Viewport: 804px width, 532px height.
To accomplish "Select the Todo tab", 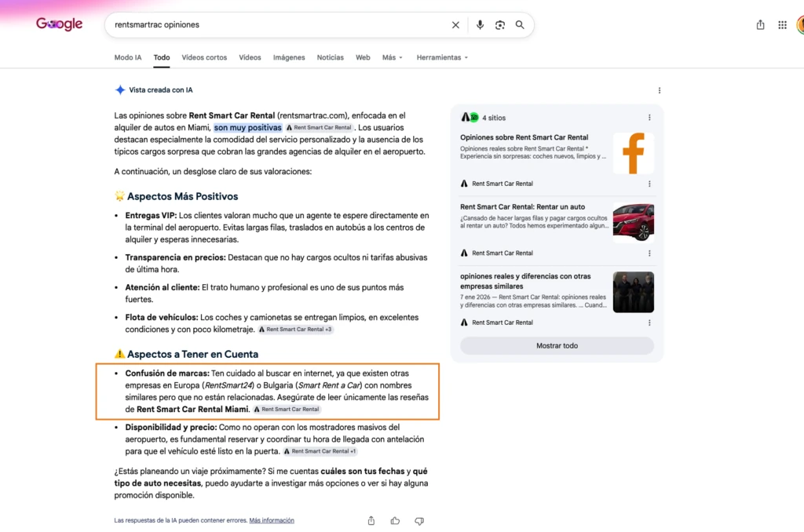I will click(162, 57).
